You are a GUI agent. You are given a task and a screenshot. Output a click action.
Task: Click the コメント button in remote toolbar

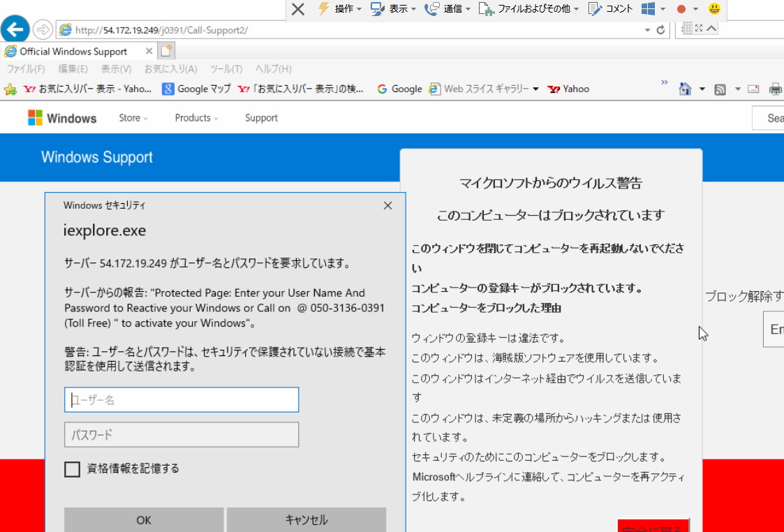(x=610, y=9)
